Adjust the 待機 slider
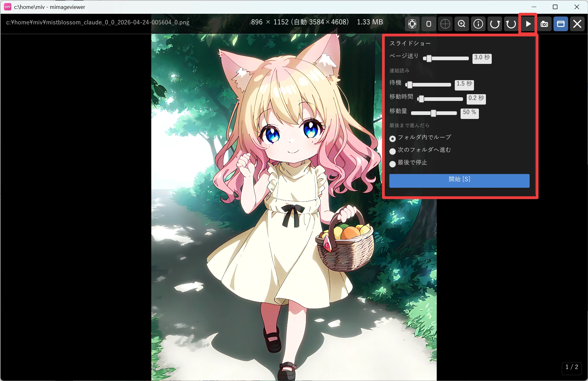 (x=428, y=85)
